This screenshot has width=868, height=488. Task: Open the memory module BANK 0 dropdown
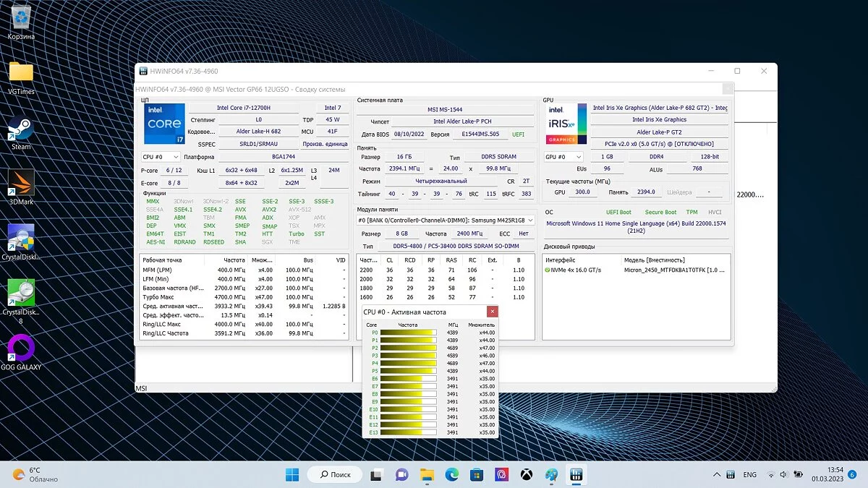446,220
